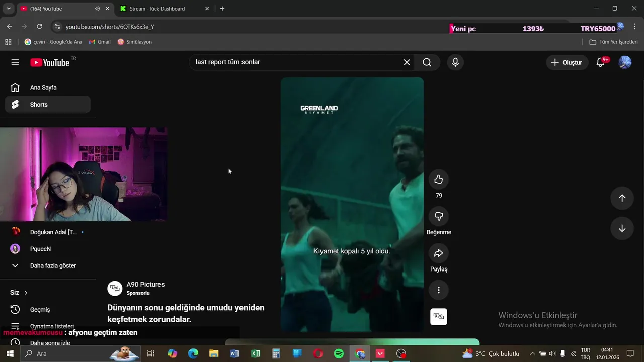Open the account avatar menu
The image size is (644, 362).
point(625,62)
